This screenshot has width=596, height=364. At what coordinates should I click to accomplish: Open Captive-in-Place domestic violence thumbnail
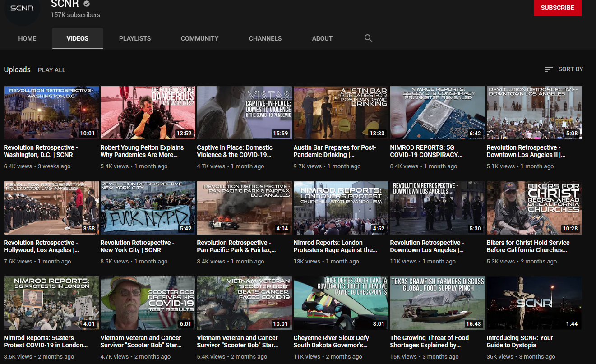(x=245, y=113)
